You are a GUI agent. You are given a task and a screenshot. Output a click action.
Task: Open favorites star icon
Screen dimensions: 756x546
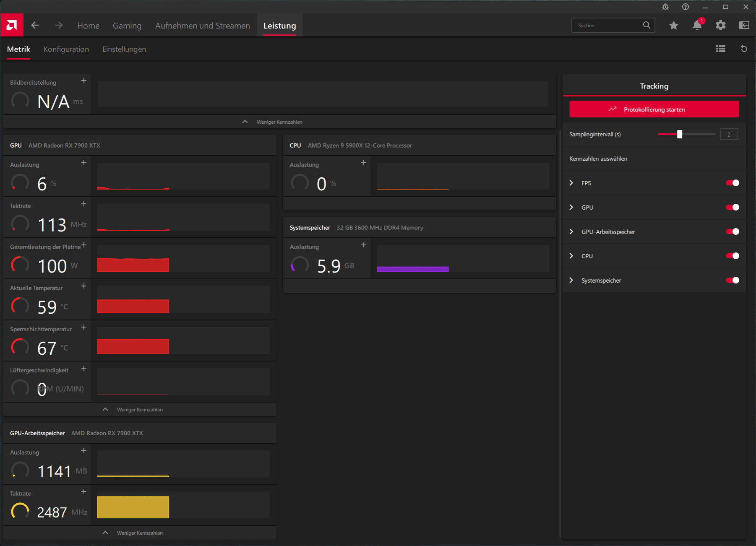point(674,26)
